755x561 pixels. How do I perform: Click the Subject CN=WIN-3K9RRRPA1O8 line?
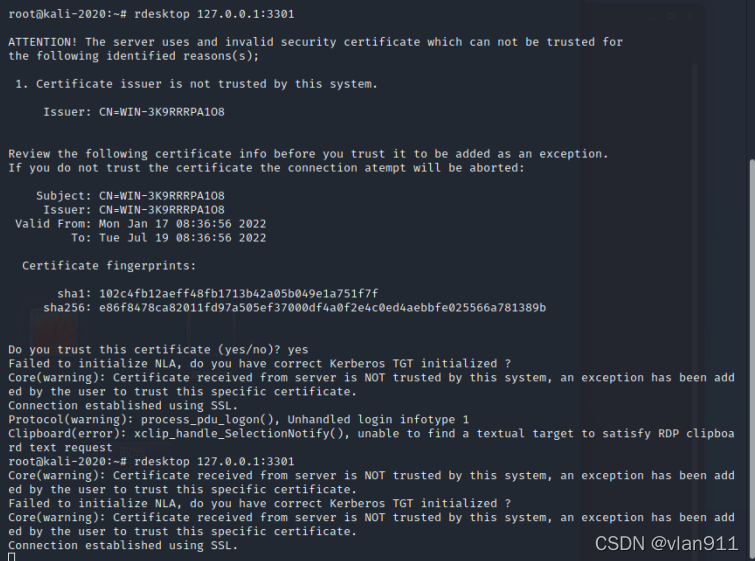click(x=130, y=196)
